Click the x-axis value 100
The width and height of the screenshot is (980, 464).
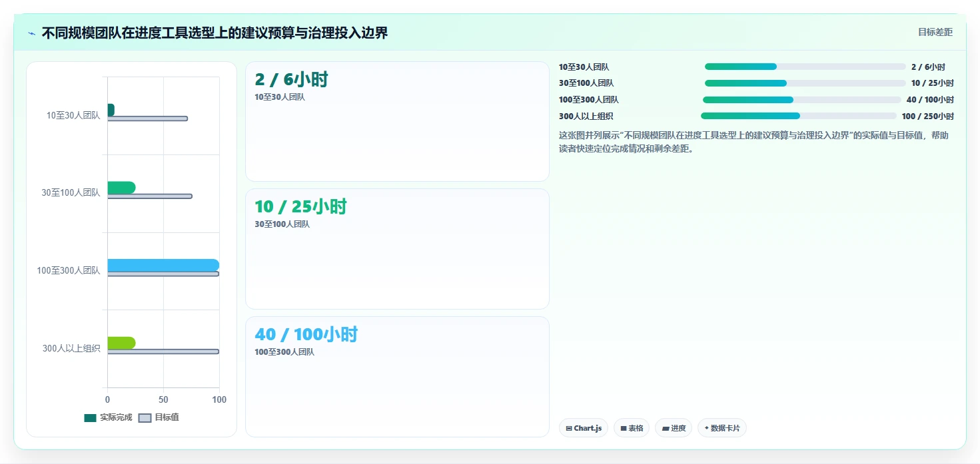click(x=219, y=399)
